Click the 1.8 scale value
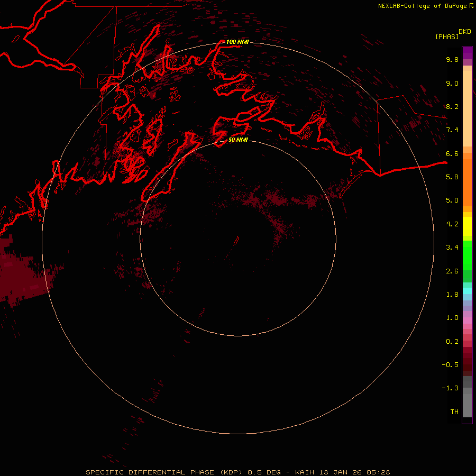 pos(452,295)
